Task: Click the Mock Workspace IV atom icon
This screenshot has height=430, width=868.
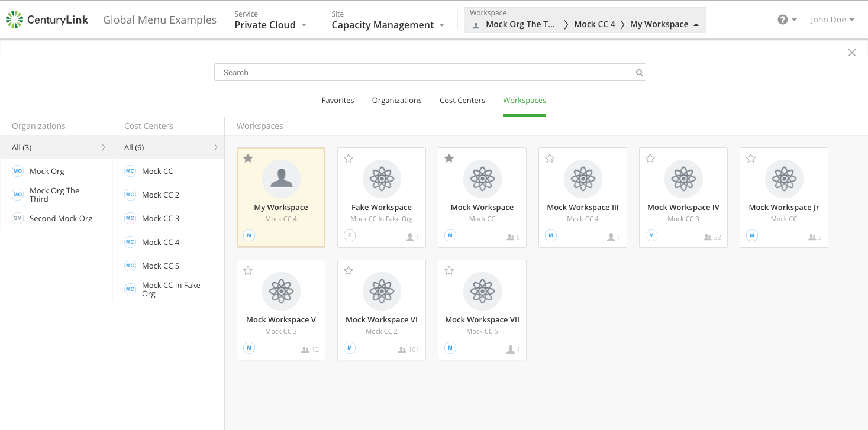Action: [683, 179]
